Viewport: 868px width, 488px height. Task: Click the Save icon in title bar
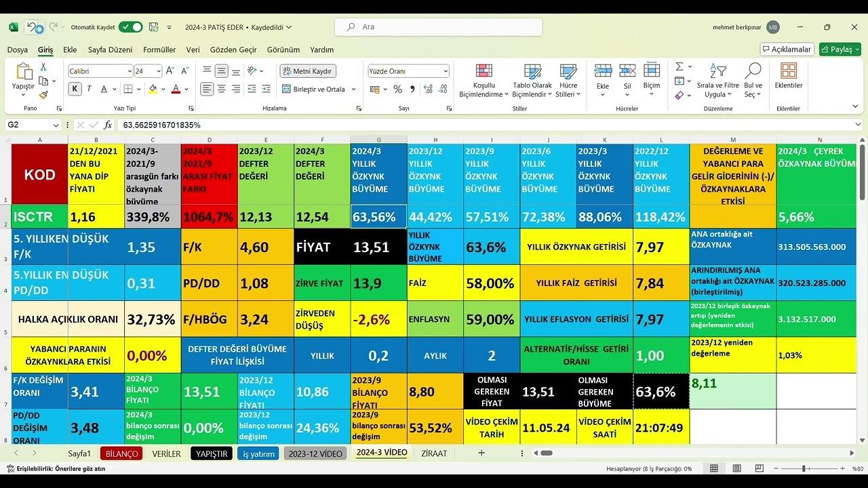click(x=153, y=27)
